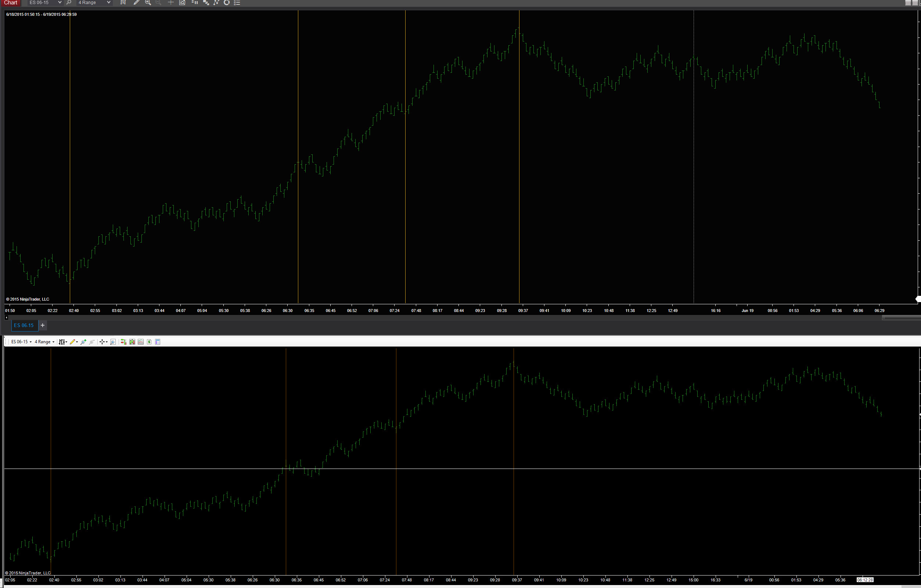Click candlestick data series icon in lower toolbar
The width and height of the screenshot is (921, 588).
[x=132, y=342]
